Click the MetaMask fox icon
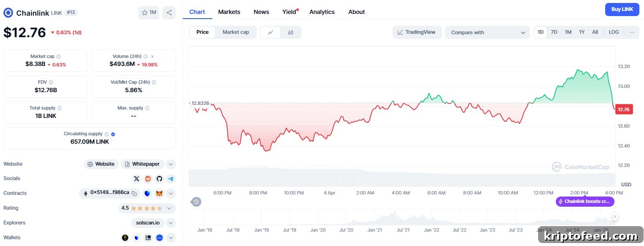Screen dimensions: 644x246 159,193
